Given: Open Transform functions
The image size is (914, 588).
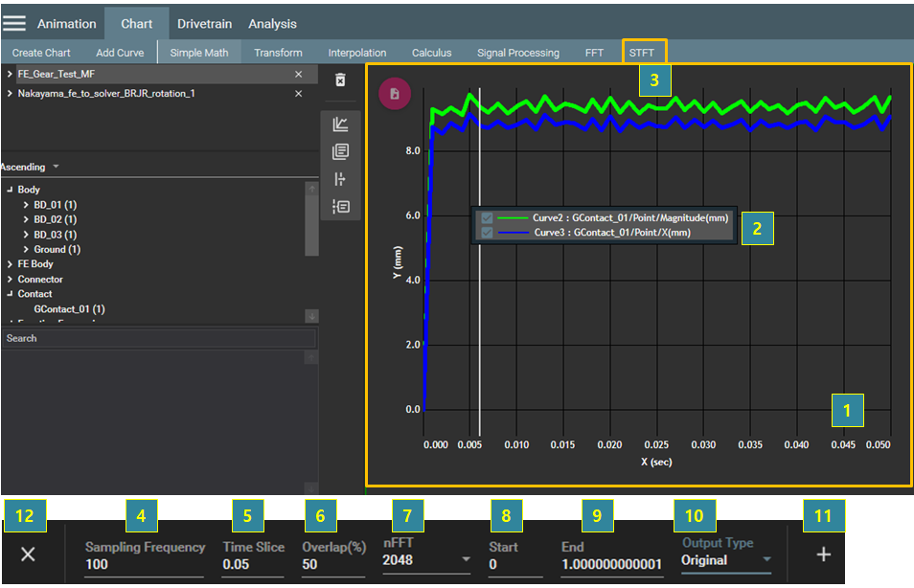Looking at the screenshot, I should pos(278,53).
